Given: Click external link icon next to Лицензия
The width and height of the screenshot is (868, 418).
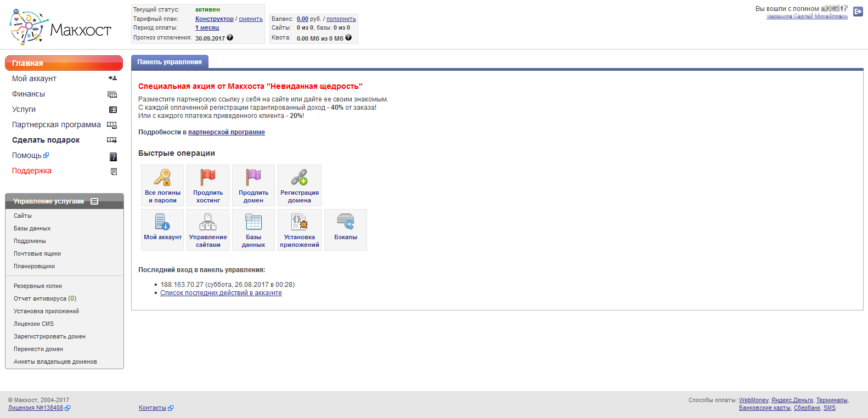Looking at the screenshot, I should (67, 408).
